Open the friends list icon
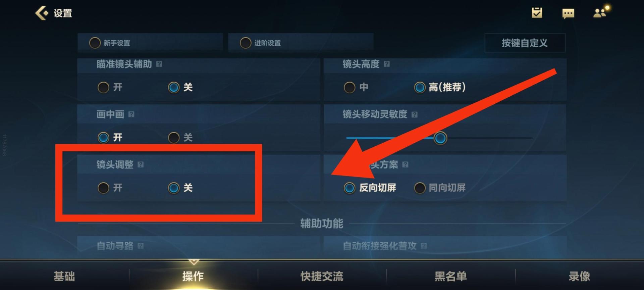The image size is (644, 290). [x=600, y=12]
